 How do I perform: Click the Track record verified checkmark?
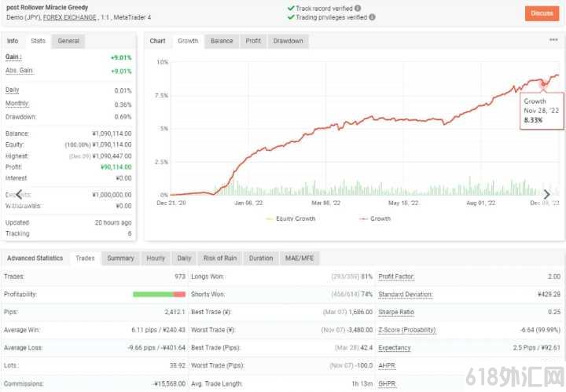[291, 9]
